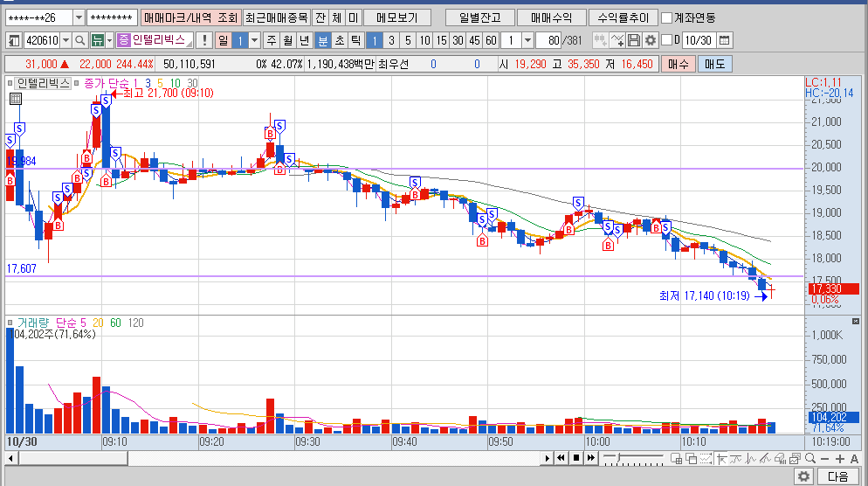Click the crosshair cursor tool icon
868x486 pixels.
pos(721,458)
